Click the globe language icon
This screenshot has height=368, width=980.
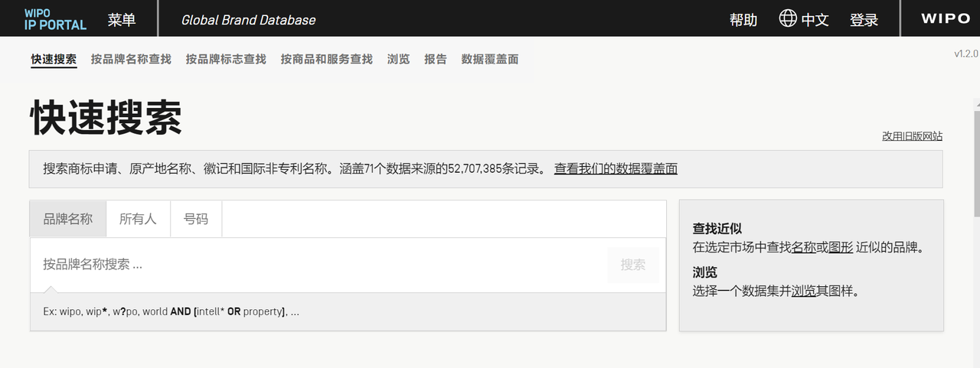click(x=788, y=19)
